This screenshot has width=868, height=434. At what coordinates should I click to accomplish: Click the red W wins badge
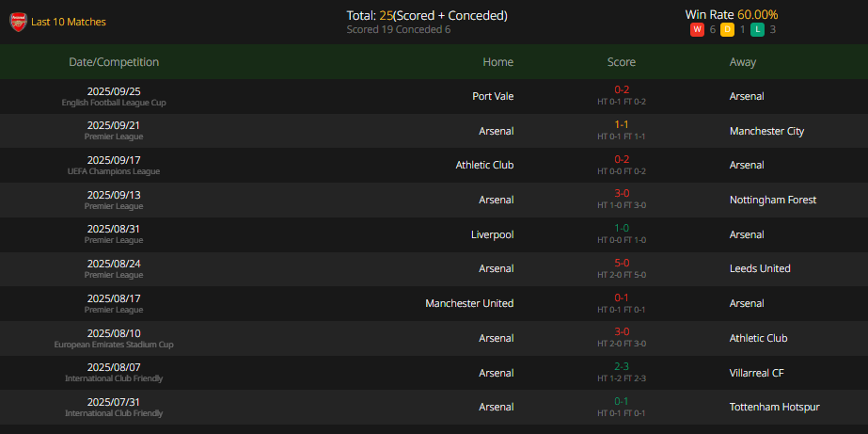pyautogui.click(x=697, y=30)
